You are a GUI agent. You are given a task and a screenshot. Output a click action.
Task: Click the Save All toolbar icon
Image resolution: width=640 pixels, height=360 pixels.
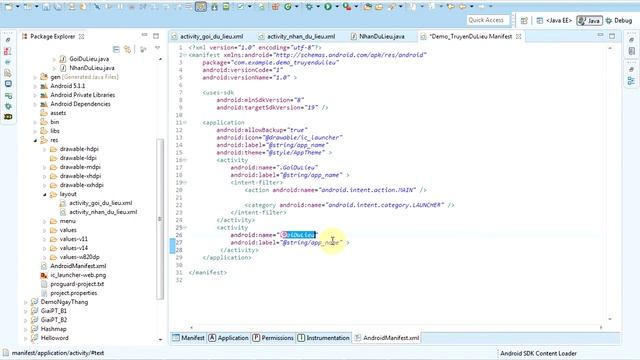click(58, 7)
